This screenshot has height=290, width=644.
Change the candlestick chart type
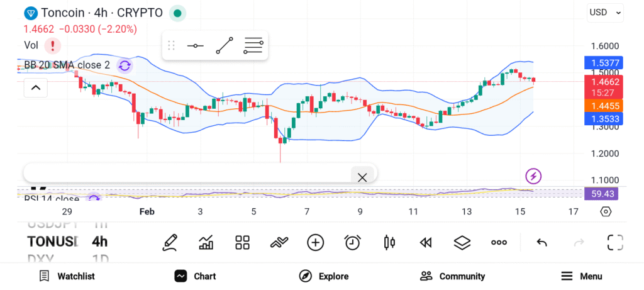389,242
